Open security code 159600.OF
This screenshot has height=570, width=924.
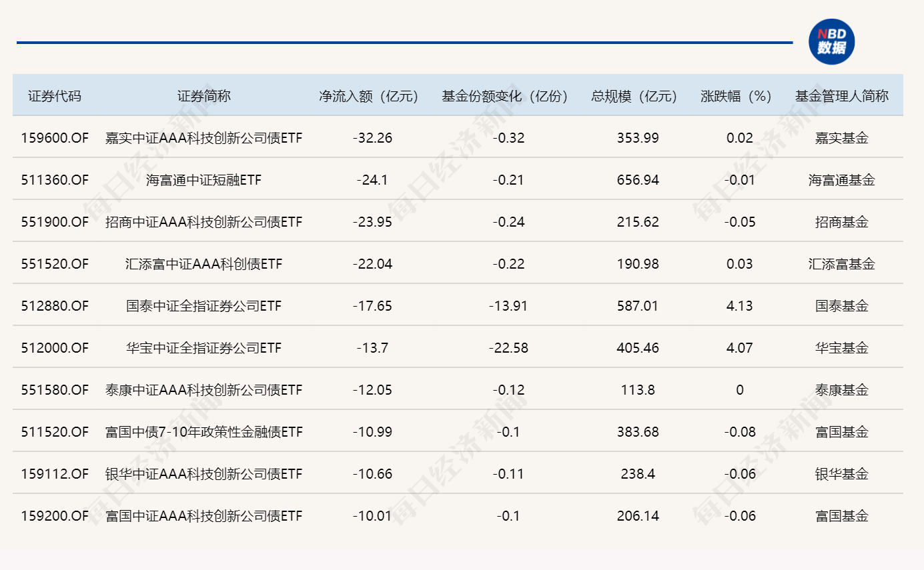tap(54, 138)
